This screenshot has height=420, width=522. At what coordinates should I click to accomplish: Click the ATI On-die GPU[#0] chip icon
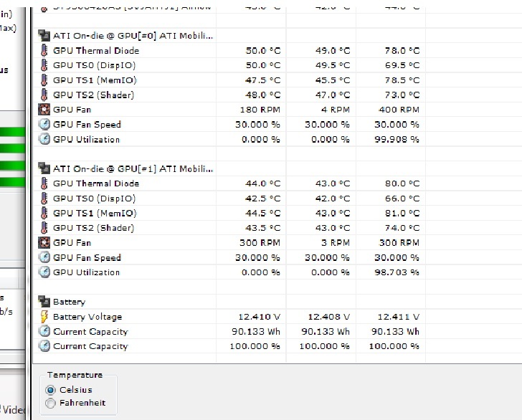tap(44, 35)
